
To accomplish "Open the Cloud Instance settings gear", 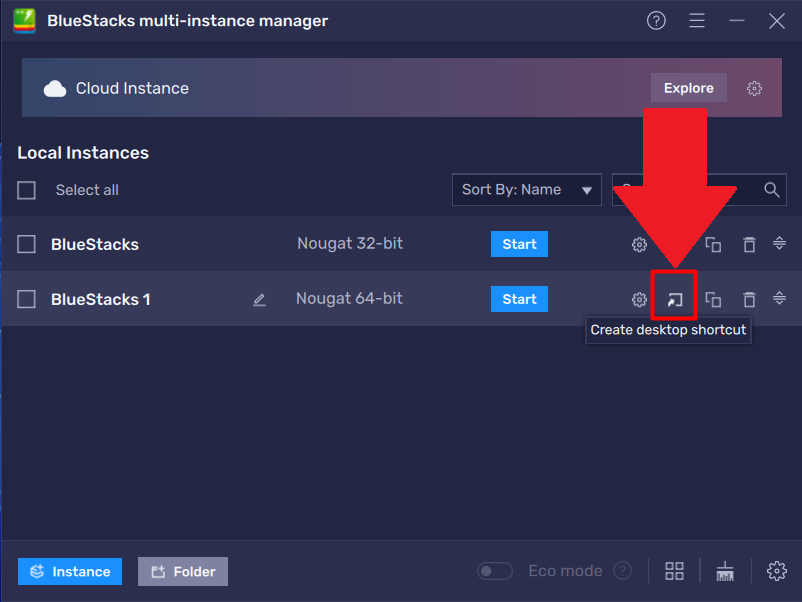I will coord(754,88).
